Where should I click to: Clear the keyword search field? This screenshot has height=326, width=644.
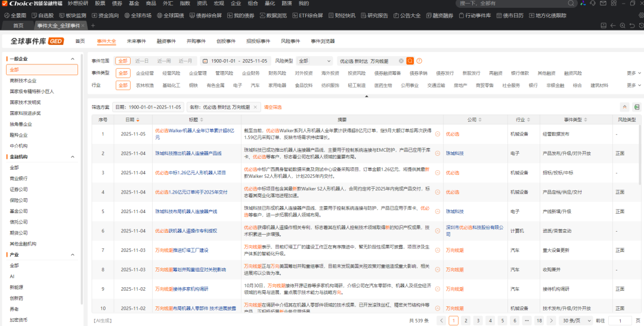401,61
